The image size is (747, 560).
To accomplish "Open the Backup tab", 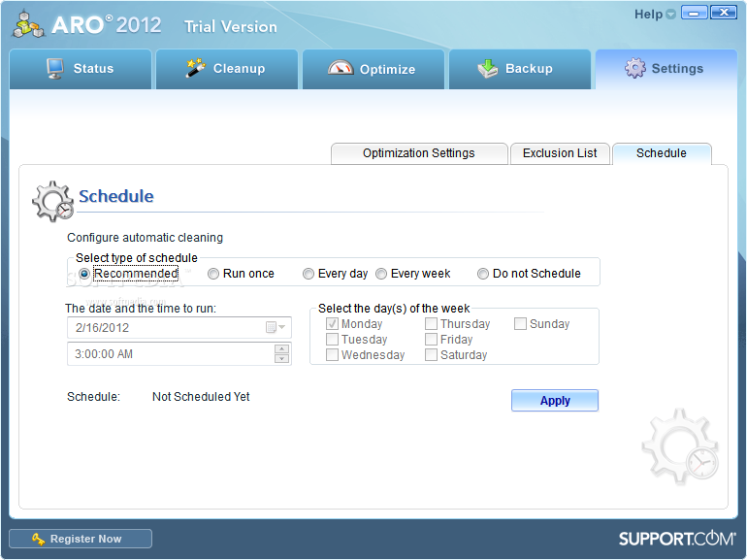I will click(x=520, y=69).
